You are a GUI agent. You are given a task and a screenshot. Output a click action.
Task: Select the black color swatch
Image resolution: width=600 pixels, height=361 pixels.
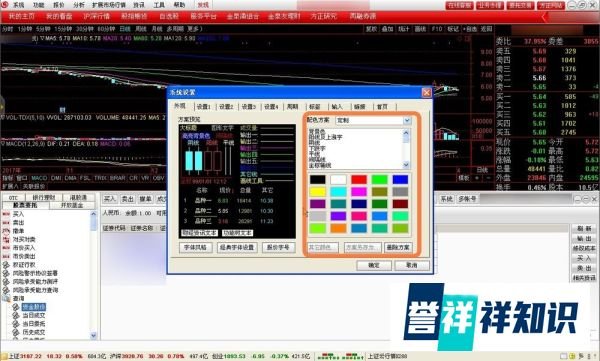(x=318, y=179)
